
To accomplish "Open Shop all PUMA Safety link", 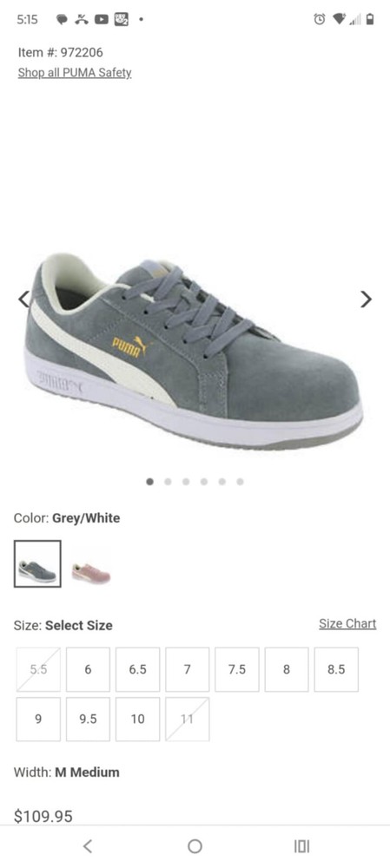I will [75, 73].
